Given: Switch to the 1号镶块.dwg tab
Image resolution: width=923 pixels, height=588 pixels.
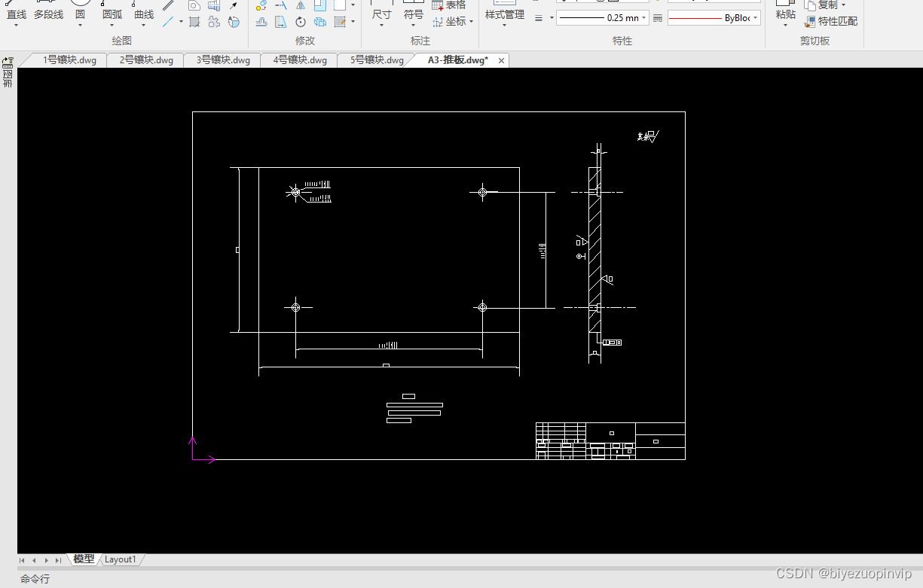Looking at the screenshot, I should click(x=69, y=60).
